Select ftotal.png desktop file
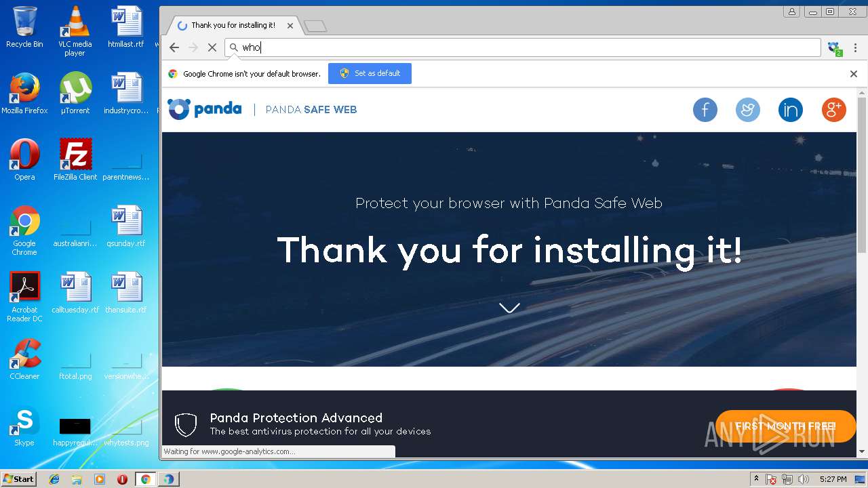The height and width of the screenshot is (488, 868). point(75,365)
